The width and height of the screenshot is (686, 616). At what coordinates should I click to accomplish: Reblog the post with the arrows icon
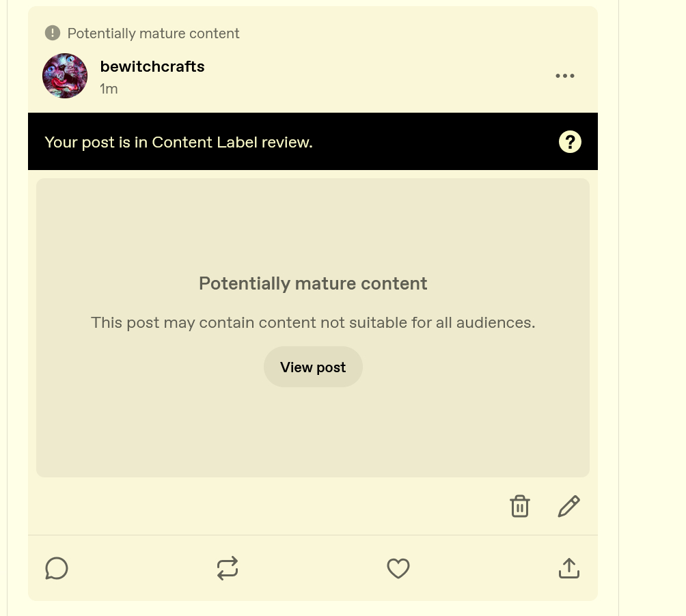click(228, 568)
